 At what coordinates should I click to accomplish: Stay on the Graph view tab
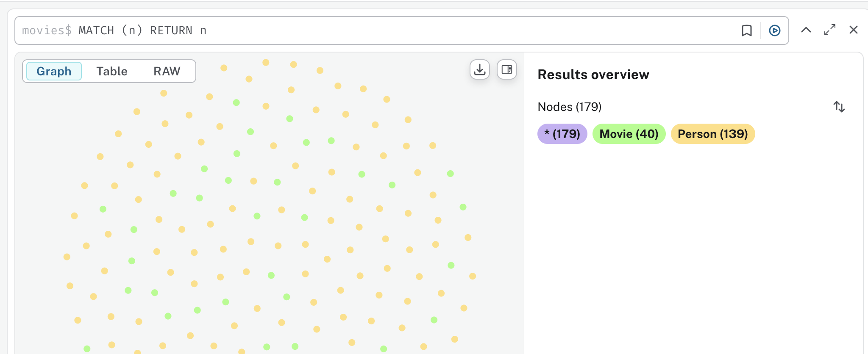pyautogui.click(x=54, y=71)
